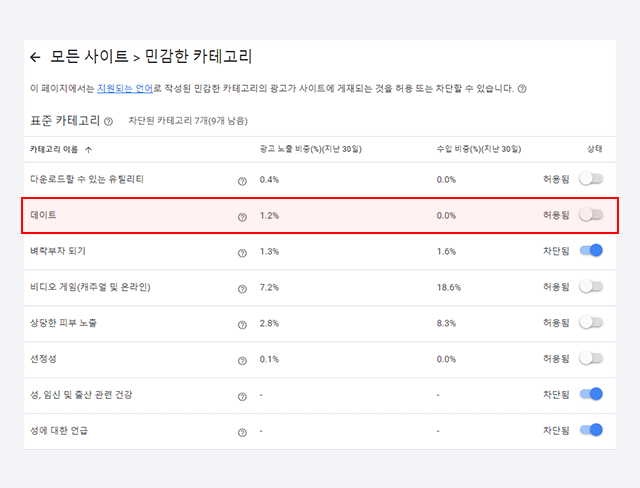
Task: Open the help icon beside 표준 카테고리
Action: pyautogui.click(x=108, y=122)
